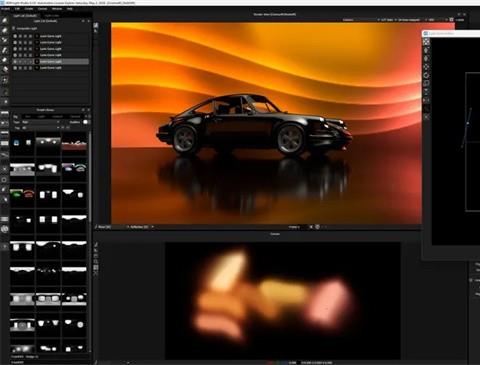Open the Tag dropdown in the Presets panel
Image resolution: width=480 pixels, height=365 pixels.
pyautogui.click(x=41, y=128)
